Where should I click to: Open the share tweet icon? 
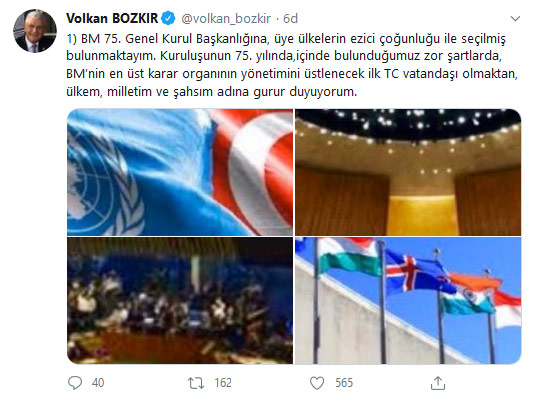pyautogui.click(x=438, y=383)
